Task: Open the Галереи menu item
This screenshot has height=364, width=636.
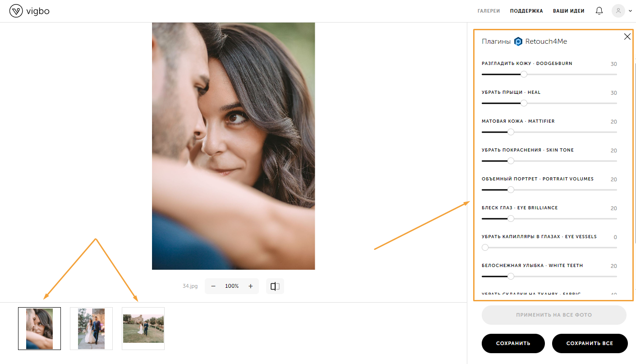Action: [489, 11]
